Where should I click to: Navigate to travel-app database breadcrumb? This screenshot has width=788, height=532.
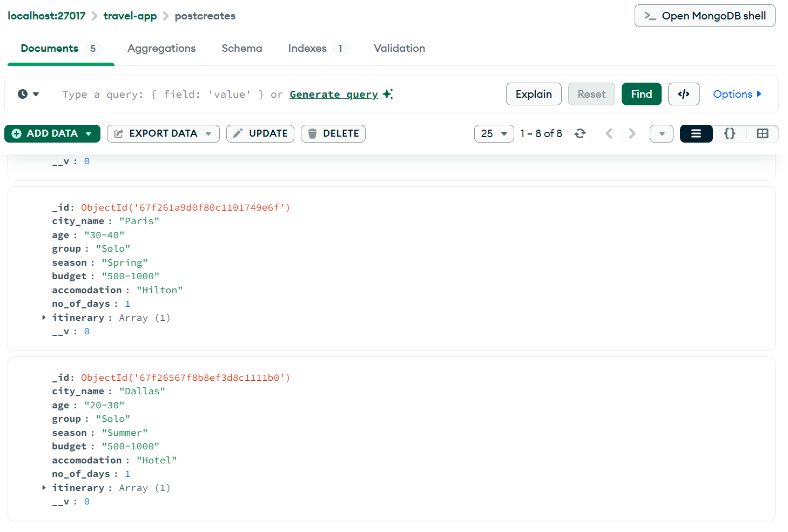(130, 16)
